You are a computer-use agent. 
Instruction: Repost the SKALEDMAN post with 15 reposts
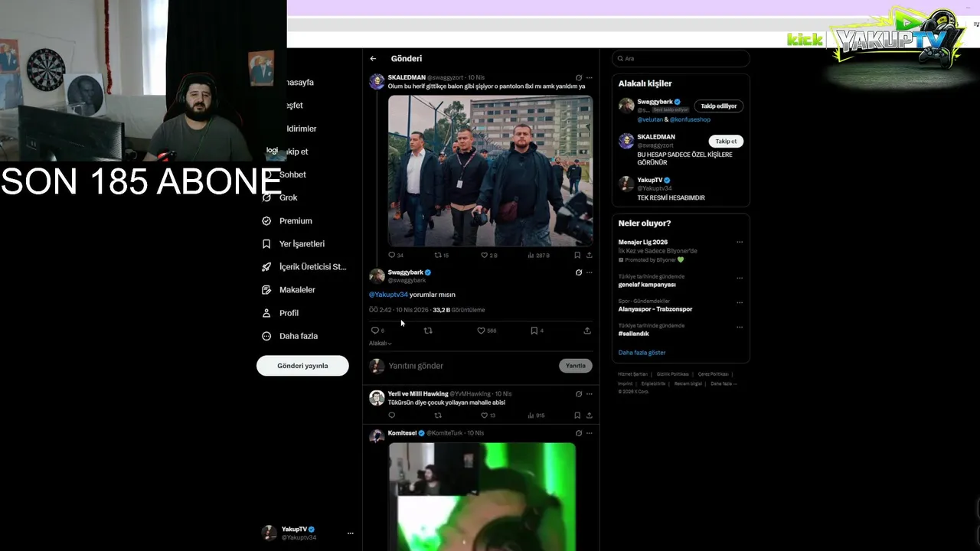pyautogui.click(x=438, y=255)
